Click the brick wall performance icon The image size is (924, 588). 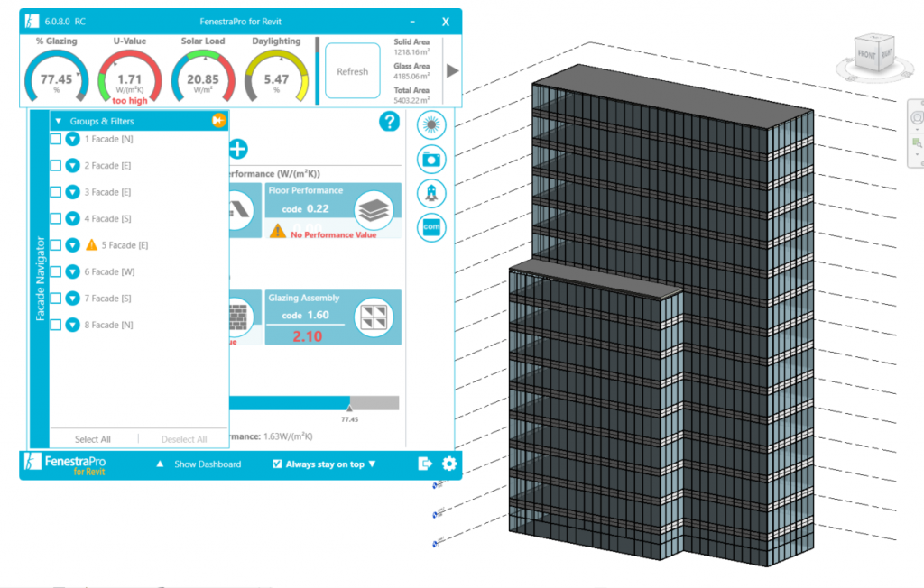tap(239, 317)
